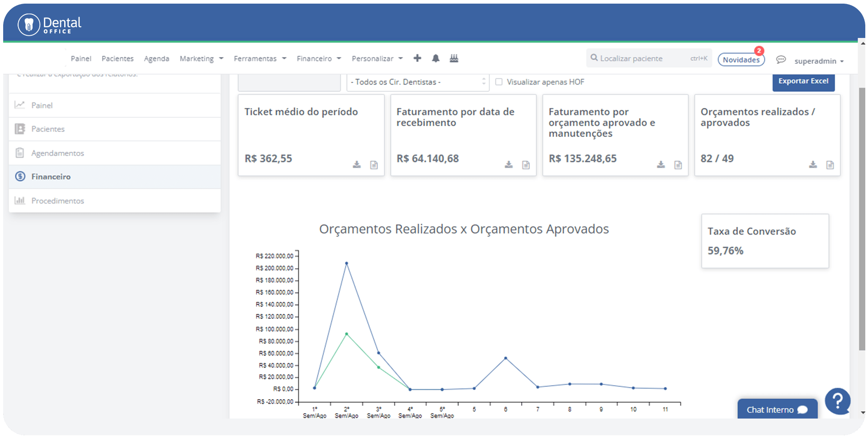Click the Procedimentos bar chart icon
The image size is (868, 438).
point(19,200)
